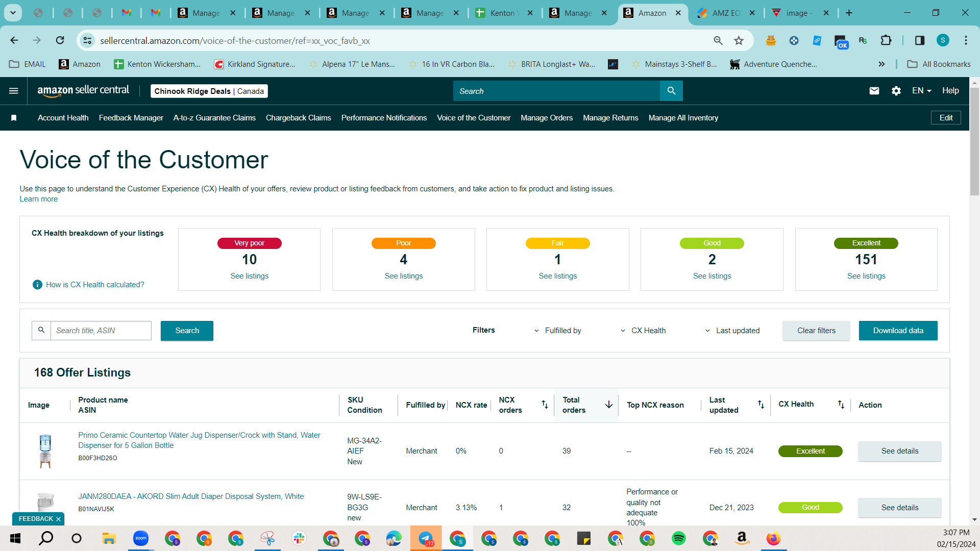The image size is (980, 551).
Task: Open How is CX Health calculated link
Action: [x=95, y=285]
